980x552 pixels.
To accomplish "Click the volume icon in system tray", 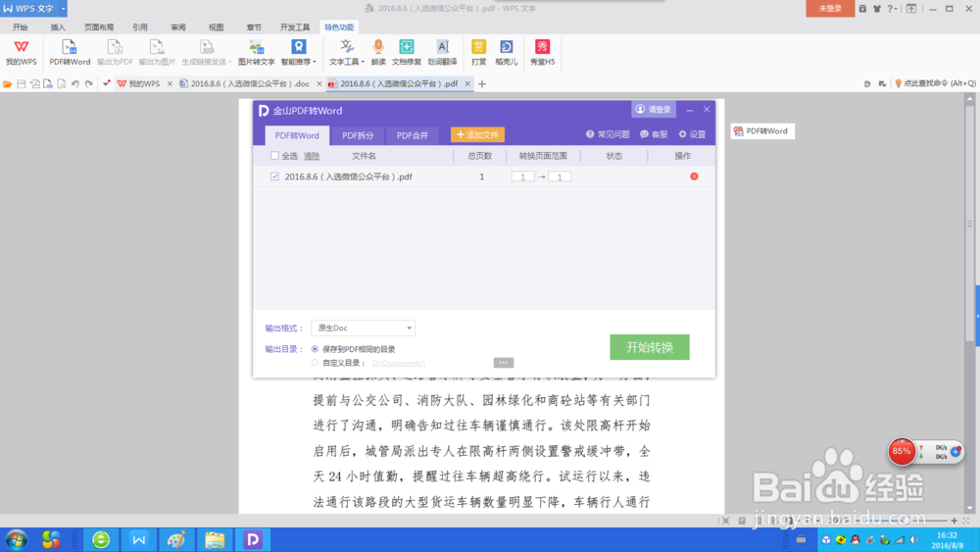I will pos(914,540).
